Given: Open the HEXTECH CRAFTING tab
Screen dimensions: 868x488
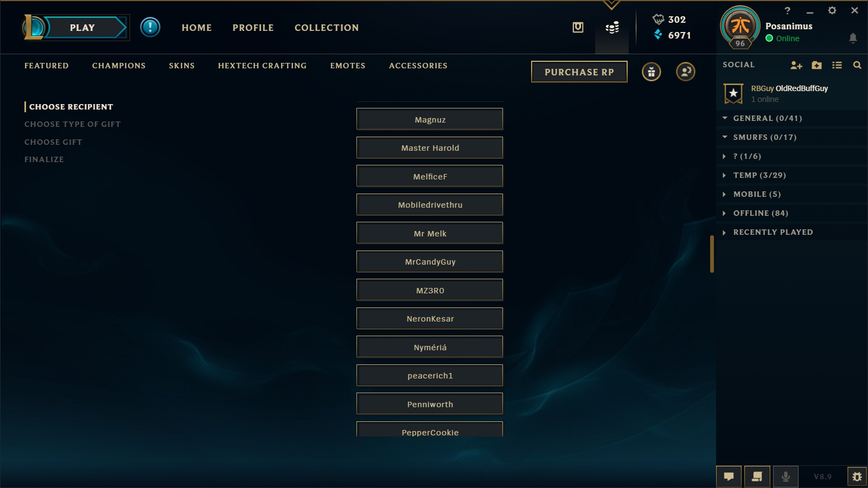Looking at the screenshot, I should point(262,66).
